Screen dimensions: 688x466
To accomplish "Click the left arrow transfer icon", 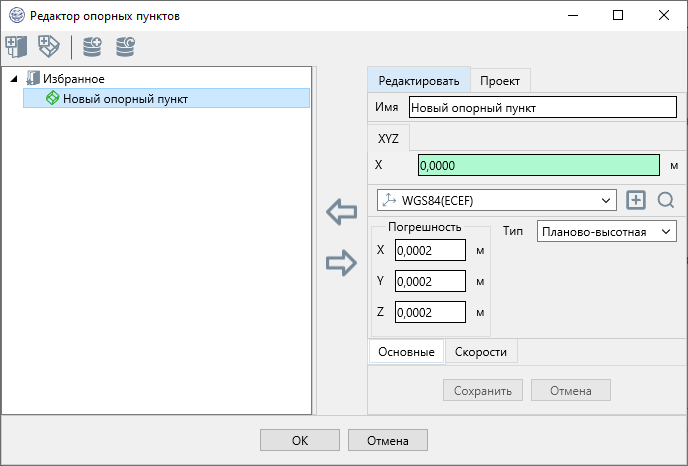I will pos(342,212).
